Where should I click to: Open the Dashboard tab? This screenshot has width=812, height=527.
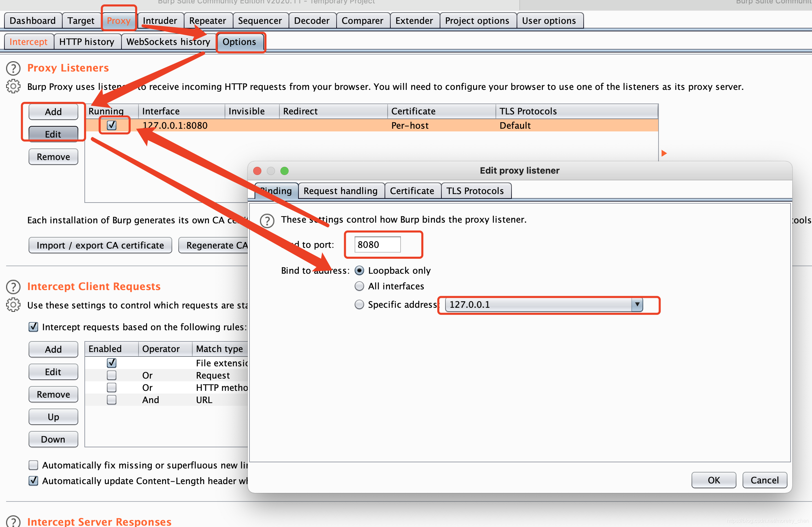[x=33, y=20]
